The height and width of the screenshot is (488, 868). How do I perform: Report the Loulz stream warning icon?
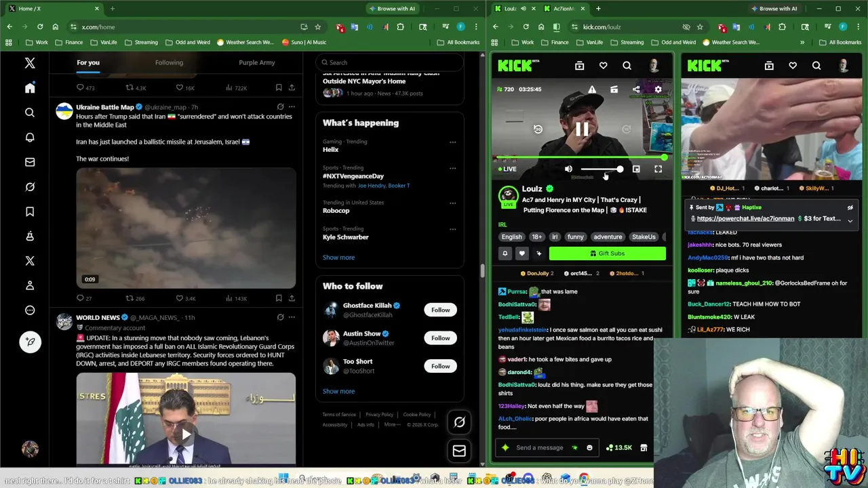tap(592, 89)
